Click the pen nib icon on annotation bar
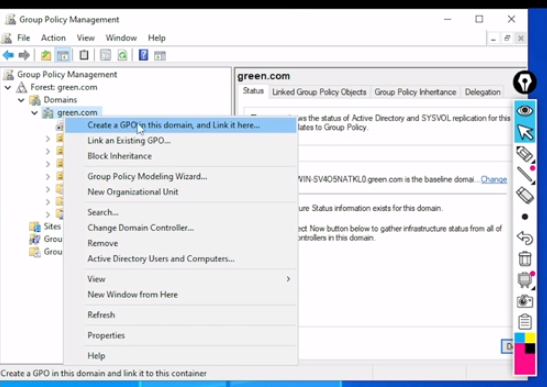This screenshot has width=547, height=387. point(525,82)
